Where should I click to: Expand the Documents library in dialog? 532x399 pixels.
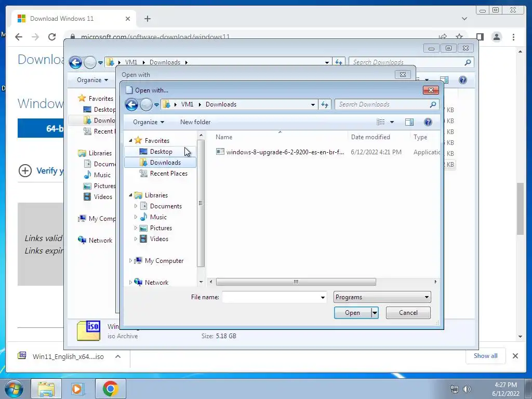[136, 206]
